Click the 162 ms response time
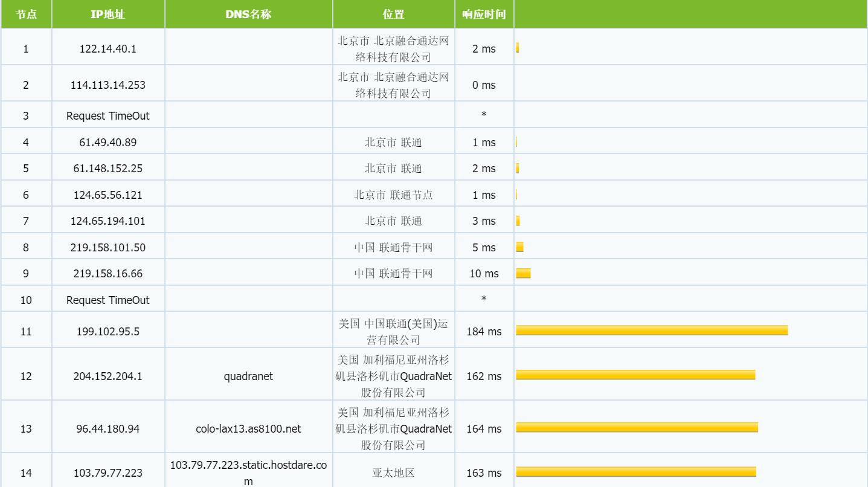Viewport: 868px width, 487px height. (x=484, y=376)
